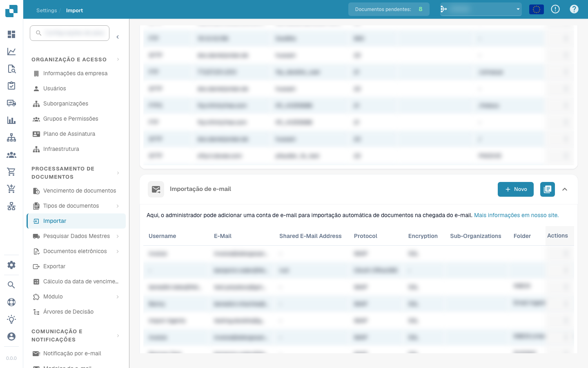This screenshot has height=368, width=588.
Task: Open the user account icon in left rail
Action: 11,337
